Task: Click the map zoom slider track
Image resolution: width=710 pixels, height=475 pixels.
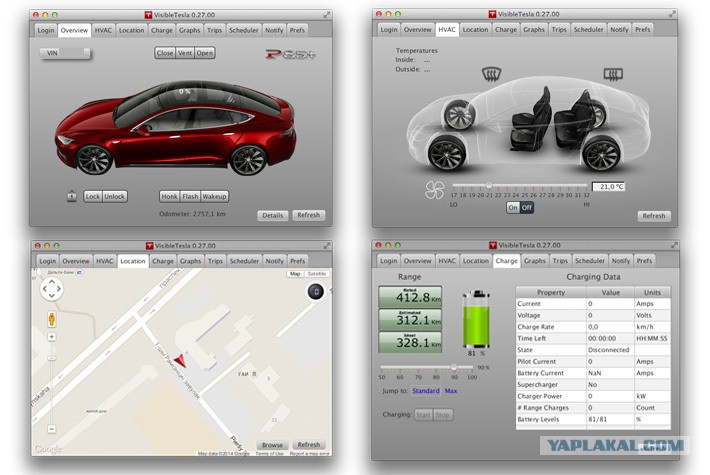Action: point(52,383)
